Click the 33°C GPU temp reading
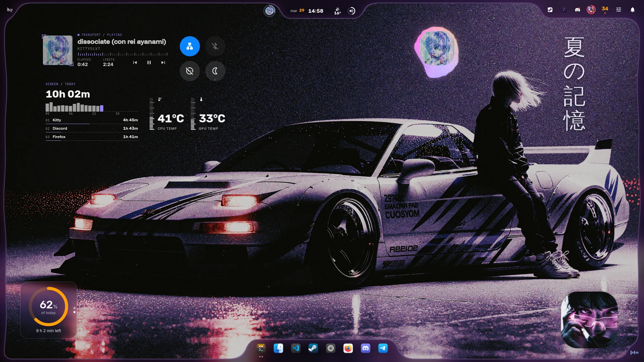 (212, 118)
